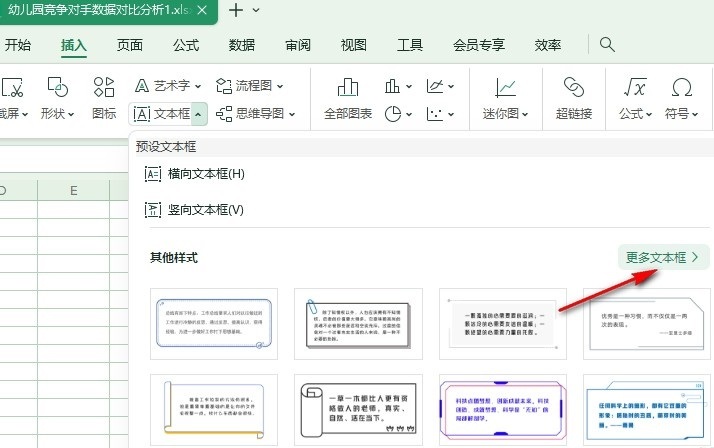The height and width of the screenshot is (448, 714).
Task: Click the formula (公式) square root icon
Action: pyautogui.click(x=635, y=87)
